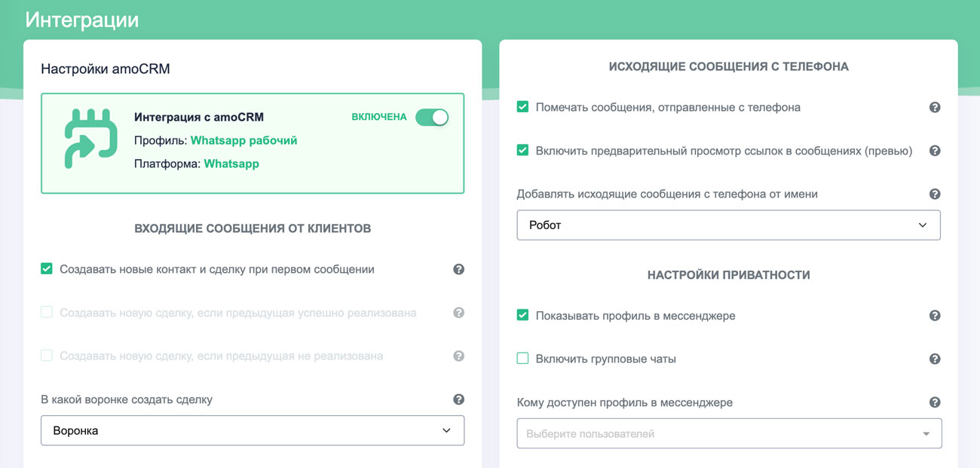The image size is (980, 468).
Task: Uncheck 'Помечать сообщения, отправленные с телефона'
Action: point(522,107)
